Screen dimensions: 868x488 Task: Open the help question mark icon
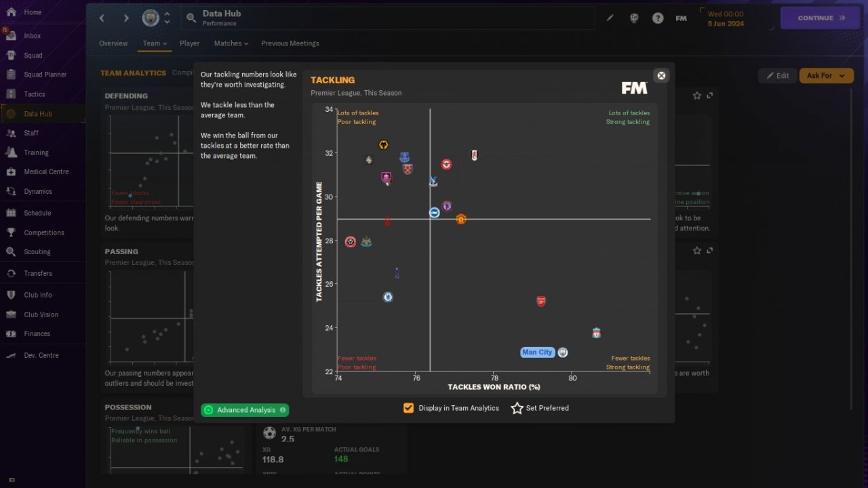coord(658,18)
